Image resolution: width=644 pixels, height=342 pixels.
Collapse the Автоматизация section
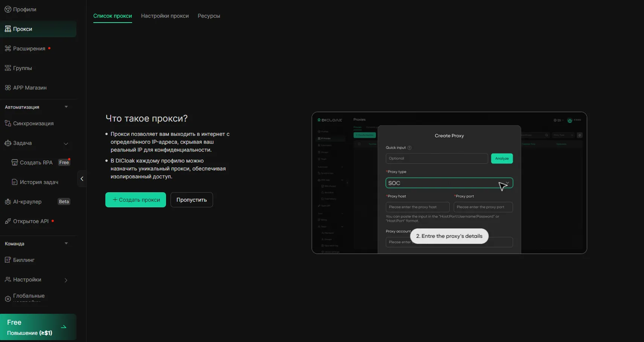pos(66,107)
